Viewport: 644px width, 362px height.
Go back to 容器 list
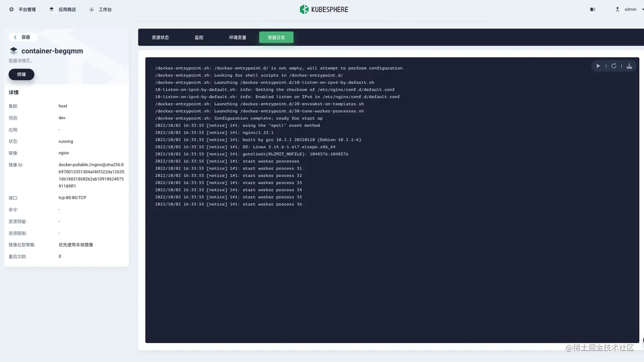tap(22, 37)
